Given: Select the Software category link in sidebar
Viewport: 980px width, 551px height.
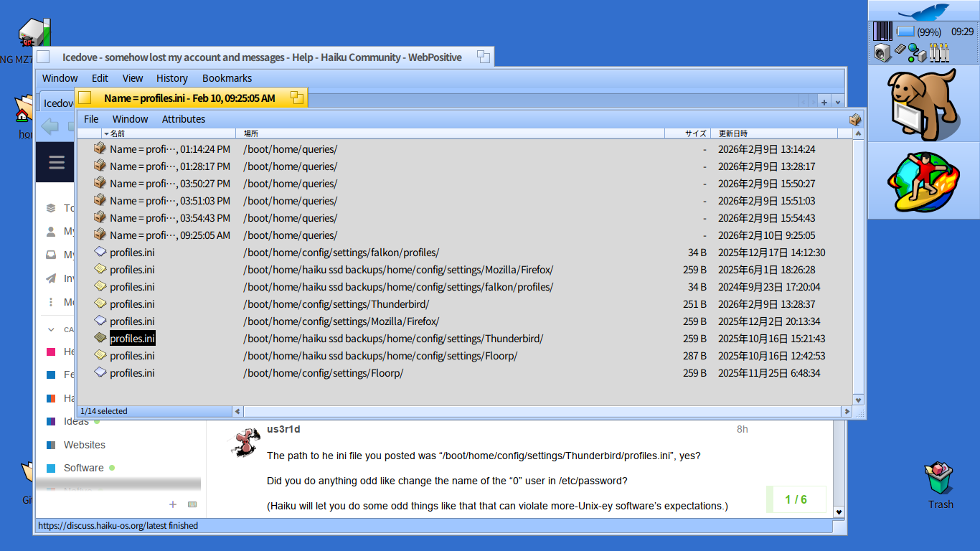Looking at the screenshot, I should (83, 468).
